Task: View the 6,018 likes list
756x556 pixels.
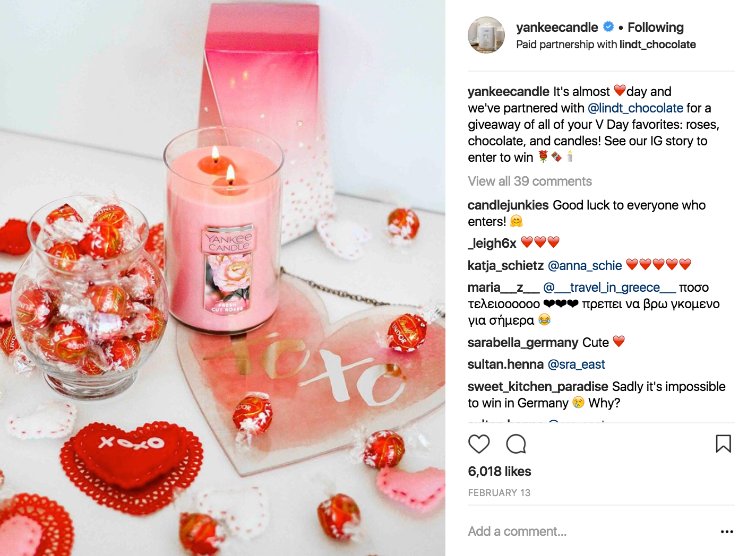Action: [x=500, y=471]
